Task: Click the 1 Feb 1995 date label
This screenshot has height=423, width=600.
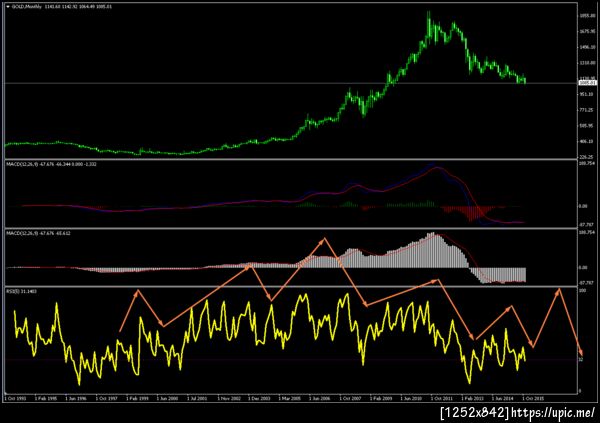Action: tap(46, 399)
